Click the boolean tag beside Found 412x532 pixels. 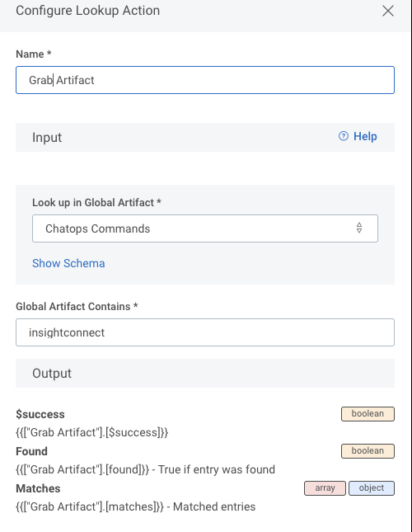pyautogui.click(x=368, y=450)
